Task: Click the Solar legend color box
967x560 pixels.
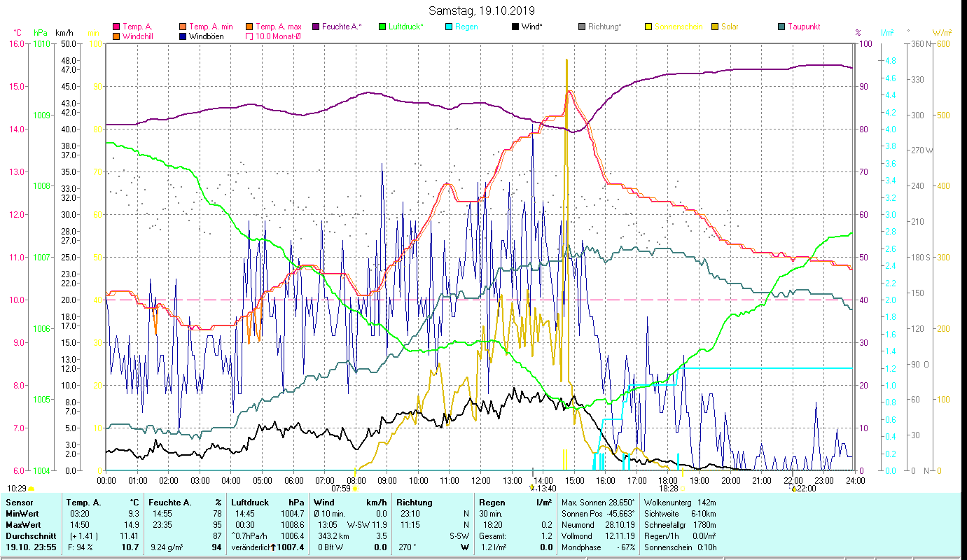Action: (715, 27)
